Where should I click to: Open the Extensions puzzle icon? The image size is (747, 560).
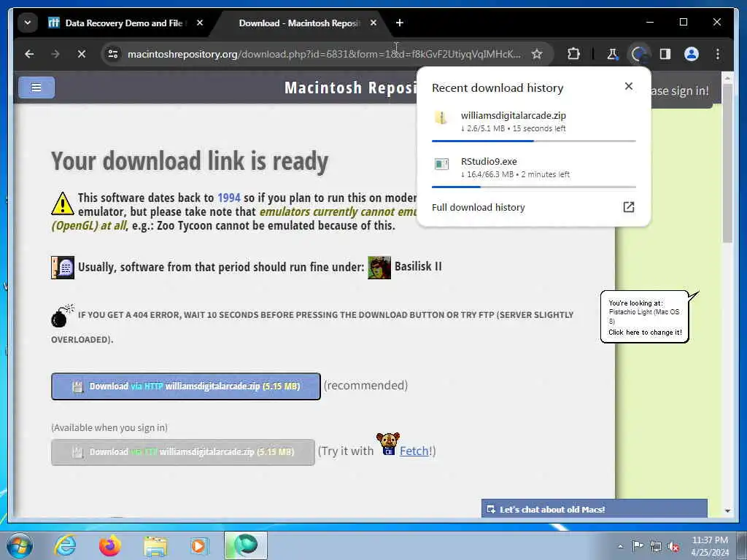[573, 54]
